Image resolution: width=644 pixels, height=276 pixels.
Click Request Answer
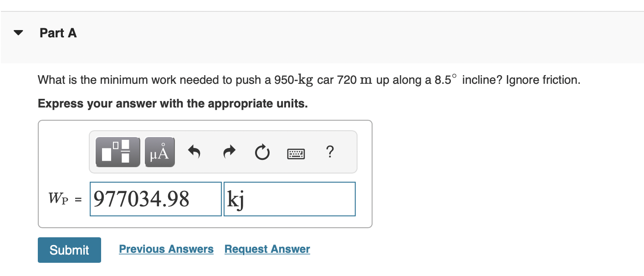[267, 249]
